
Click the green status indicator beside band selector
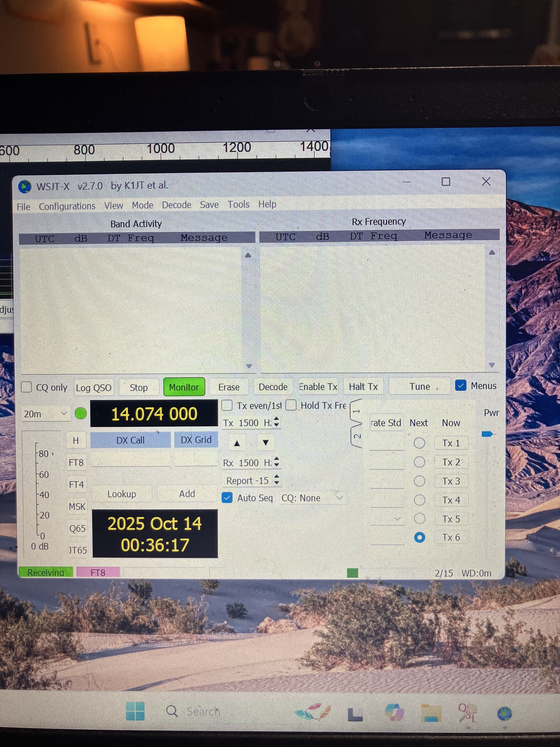click(81, 413)
